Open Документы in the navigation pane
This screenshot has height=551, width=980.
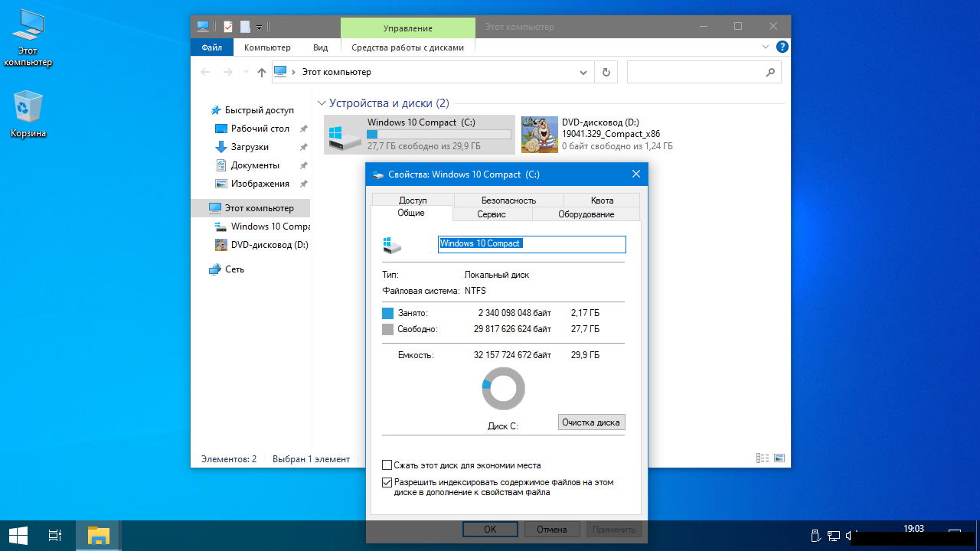[255, 165]
